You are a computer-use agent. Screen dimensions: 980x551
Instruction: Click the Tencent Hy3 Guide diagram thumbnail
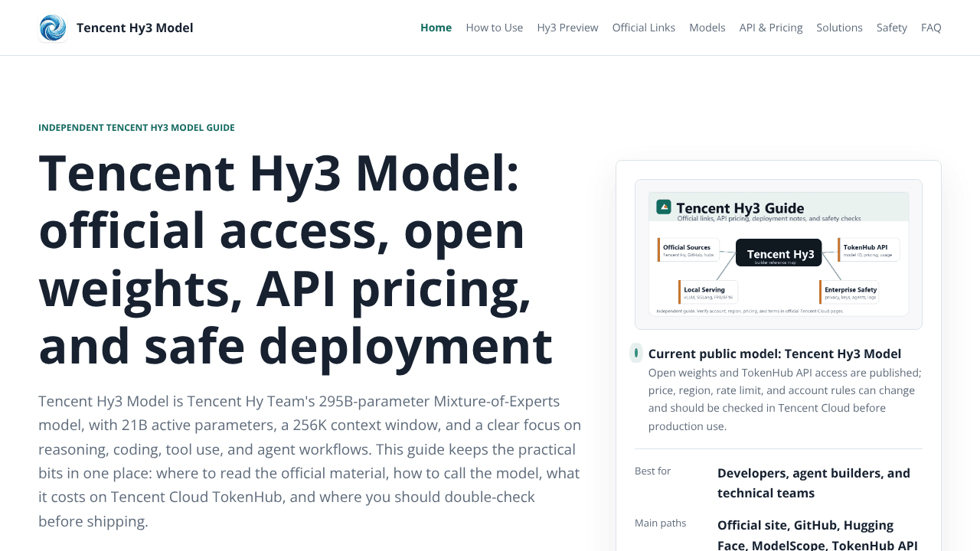pyautogui.click(x=779, y=254)
